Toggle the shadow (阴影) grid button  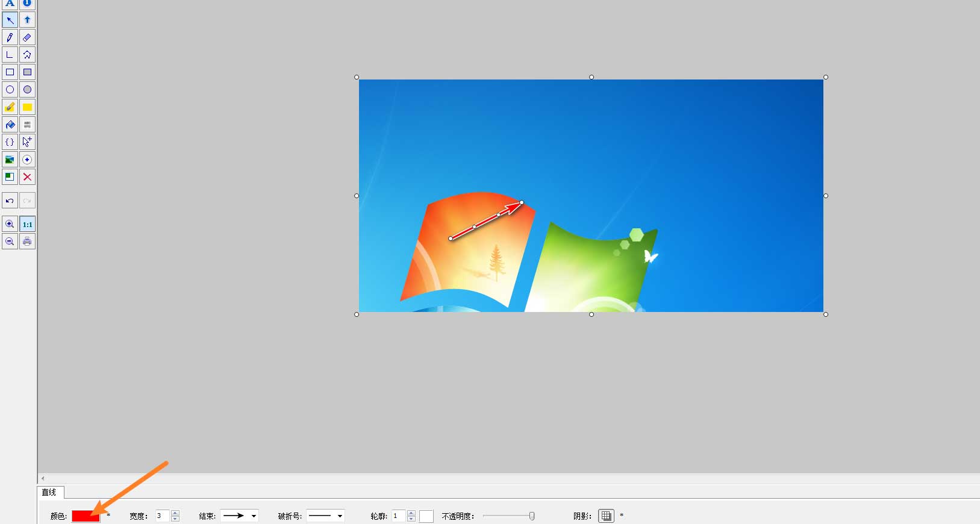(606, 516)
